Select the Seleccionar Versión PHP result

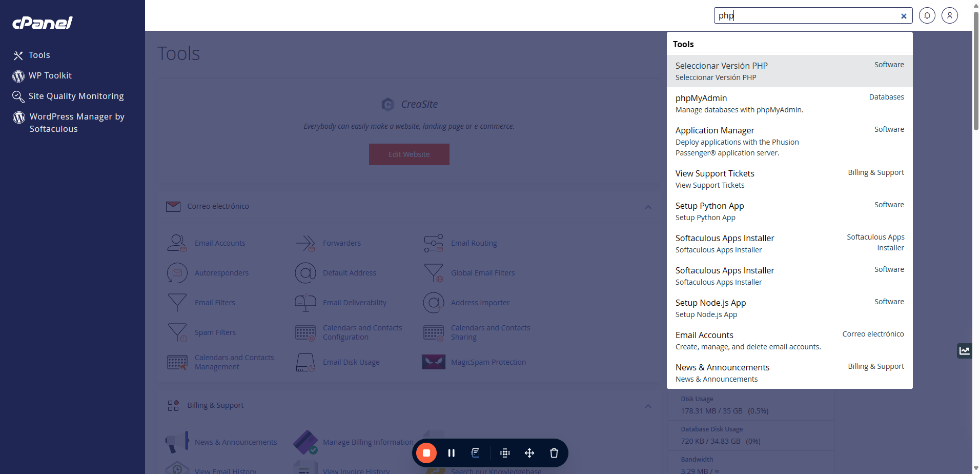pyautogui.click(x=789, y=71)
